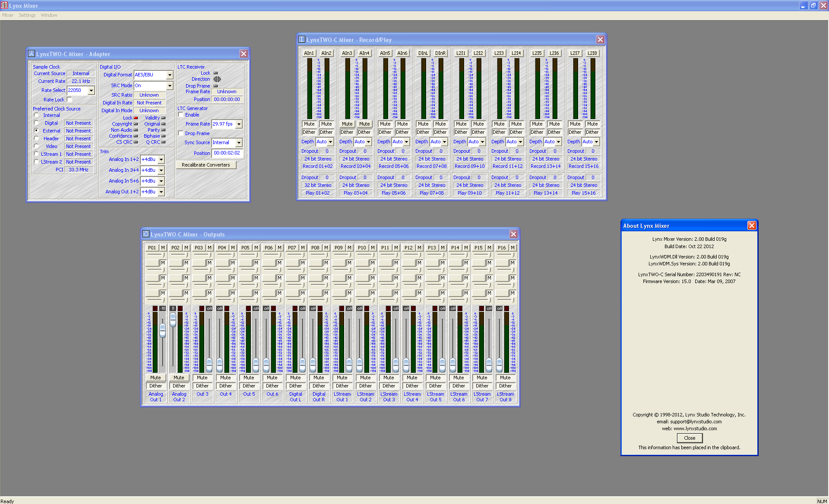The image size is (829, 504).
Task: Click the red Lock LED in Digital I/O
Action: pos(136,118)
